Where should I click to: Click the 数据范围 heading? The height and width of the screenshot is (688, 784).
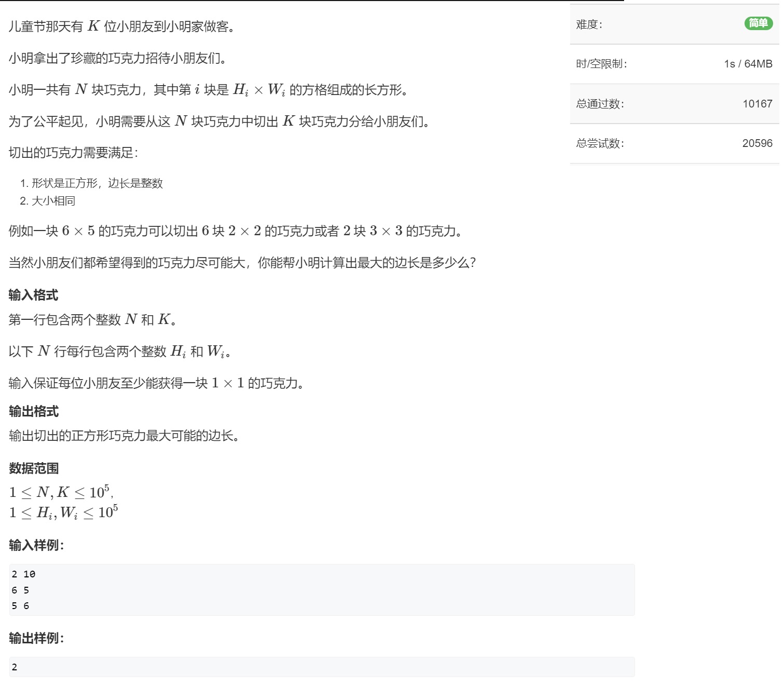34,468
